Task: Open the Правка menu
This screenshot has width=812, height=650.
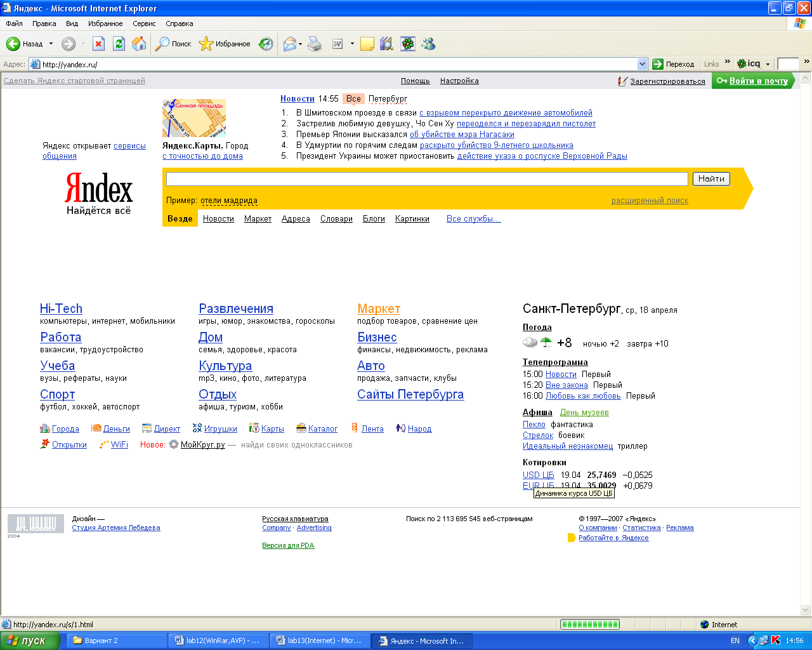Action: pyautogui.click(x=44, y=23)
